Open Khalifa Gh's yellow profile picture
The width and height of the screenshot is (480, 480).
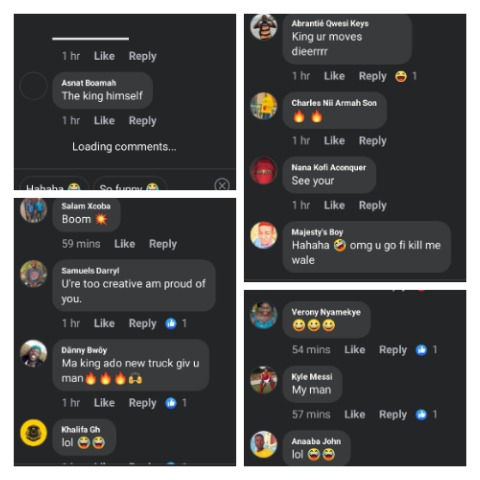coord(33,433)
